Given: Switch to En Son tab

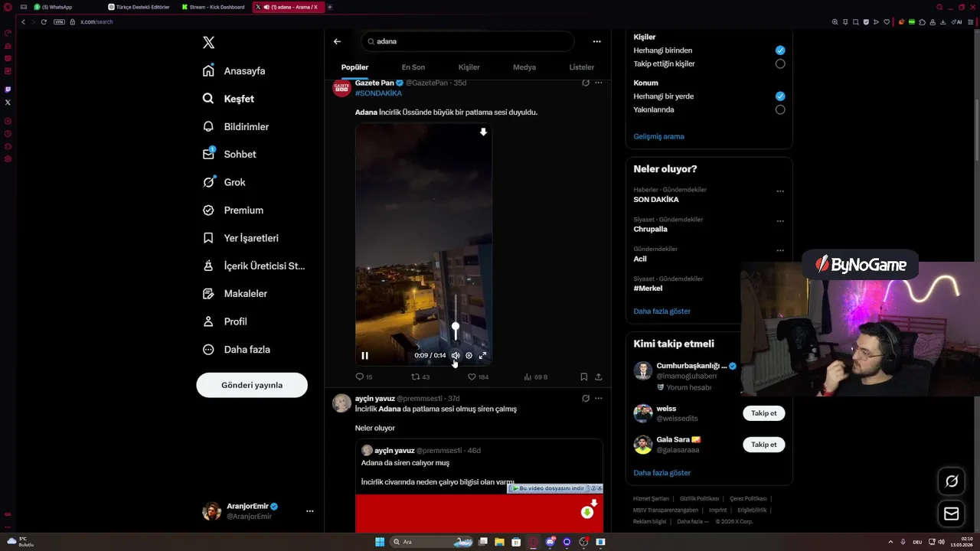Looking at the screenshot, I should (413, 67).
